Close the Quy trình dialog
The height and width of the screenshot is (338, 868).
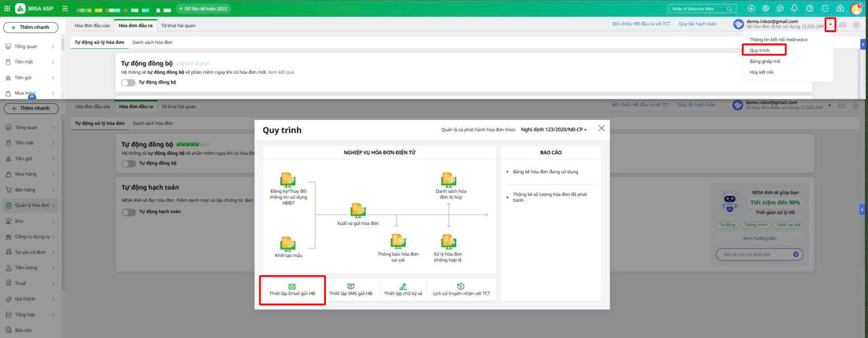pyautogui.click(x=601, y=129)
